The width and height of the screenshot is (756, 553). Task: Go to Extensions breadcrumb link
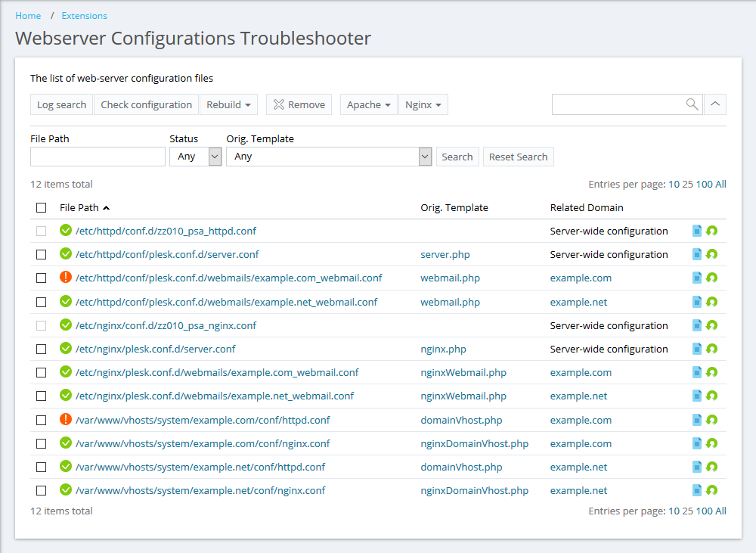pos(84,16)
